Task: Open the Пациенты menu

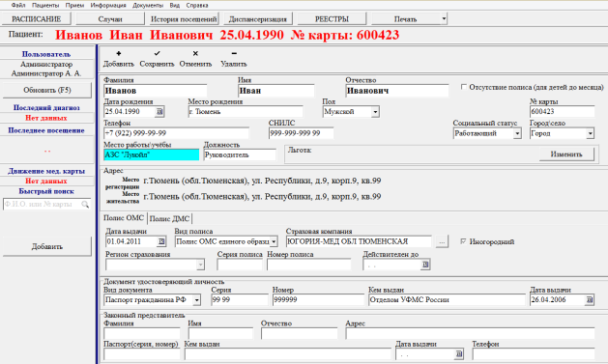Action: click(45, 5)
